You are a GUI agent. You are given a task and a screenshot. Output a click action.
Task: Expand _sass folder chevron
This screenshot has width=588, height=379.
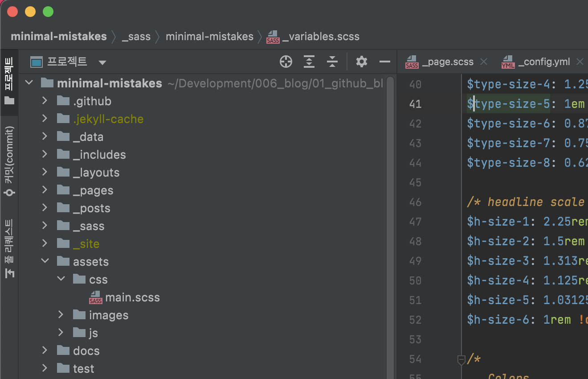click(45, 226)
